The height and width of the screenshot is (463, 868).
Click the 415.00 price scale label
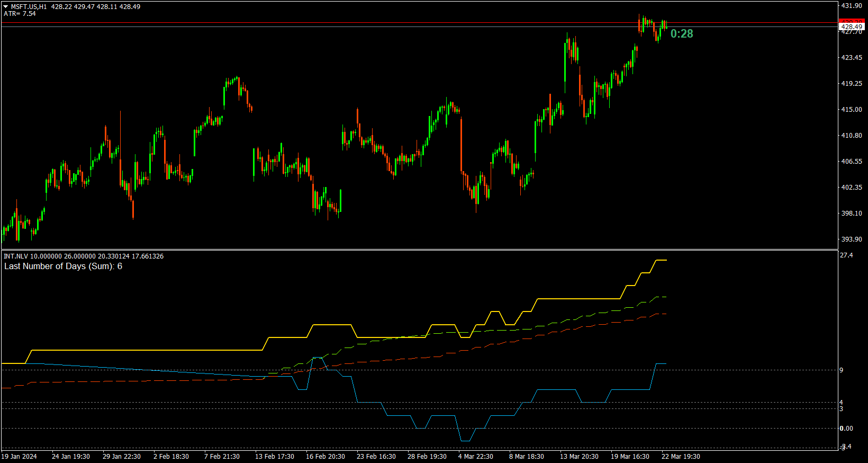point(852,110)
